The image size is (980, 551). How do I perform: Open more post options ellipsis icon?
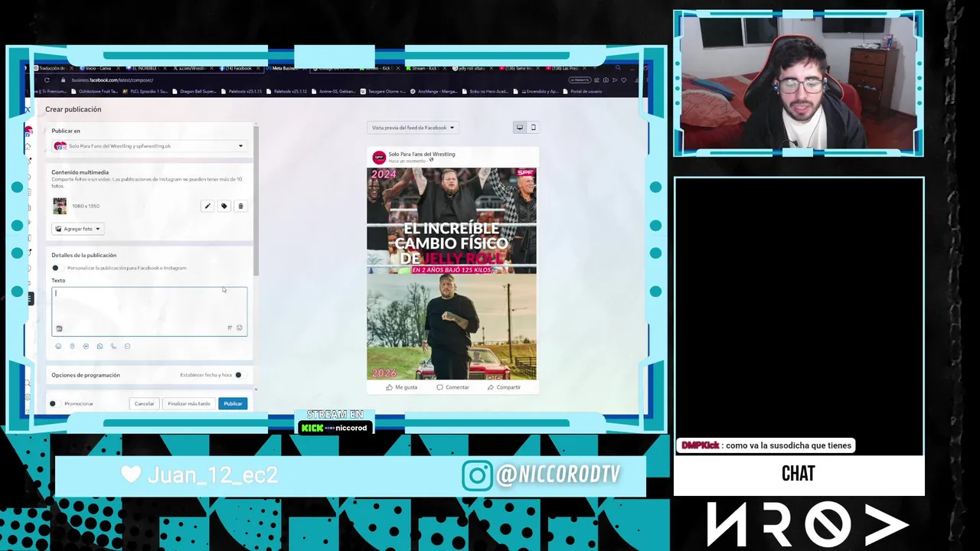click(127, 347)
